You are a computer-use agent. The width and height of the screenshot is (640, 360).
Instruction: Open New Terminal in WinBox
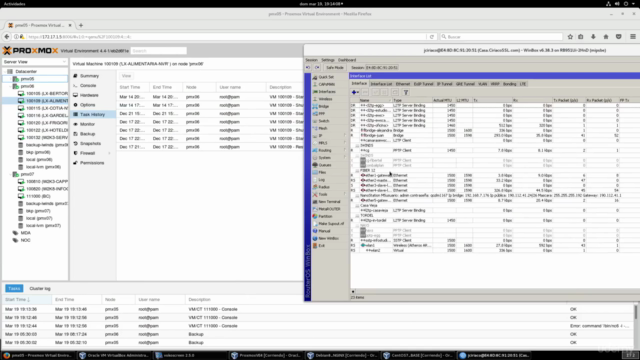[329, 202]
